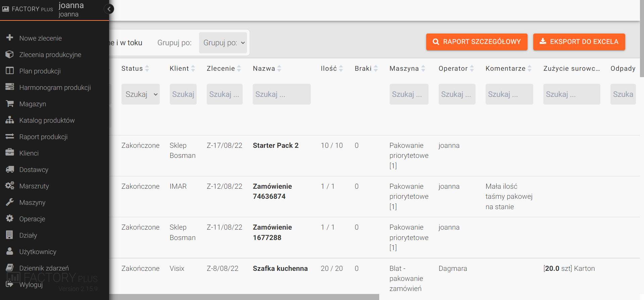The image size is (644, 300).
Task: Click the EKSPORT DO EXCELA button
Action: click(579, 42)
